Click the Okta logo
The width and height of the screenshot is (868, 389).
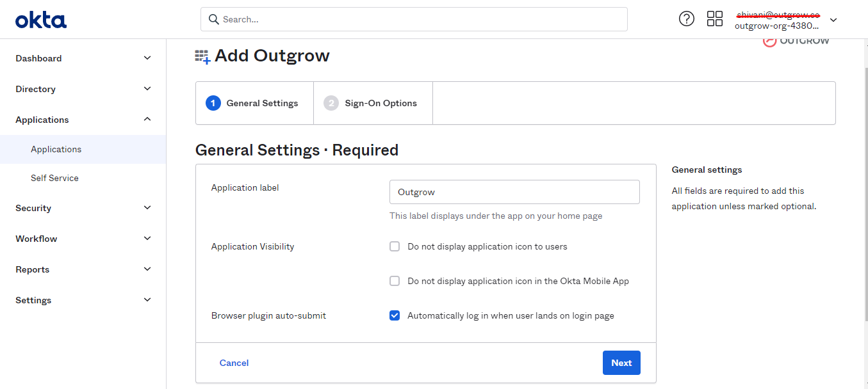pyautogui.click(x=41, y=20)
